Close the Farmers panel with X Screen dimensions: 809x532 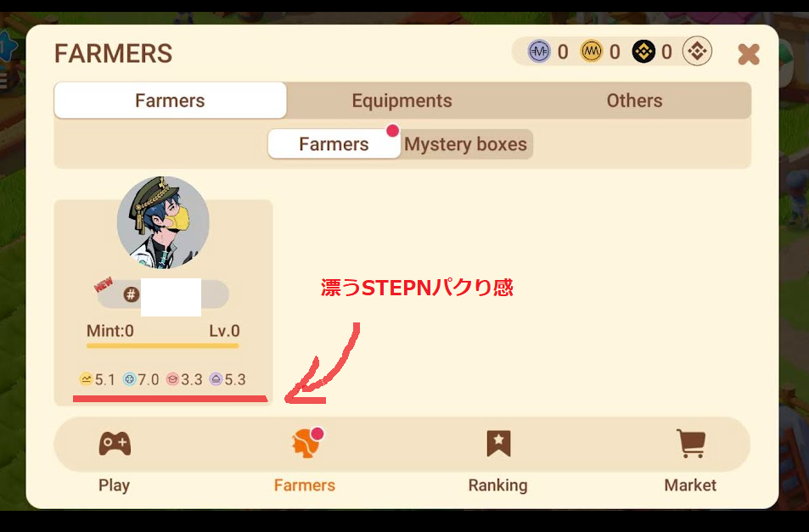tap(748, 54)
